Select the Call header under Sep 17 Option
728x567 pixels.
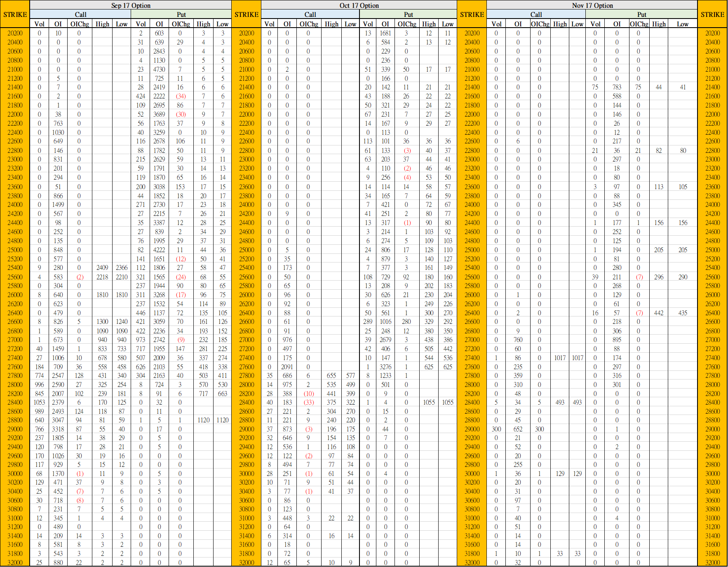(80, 14)
